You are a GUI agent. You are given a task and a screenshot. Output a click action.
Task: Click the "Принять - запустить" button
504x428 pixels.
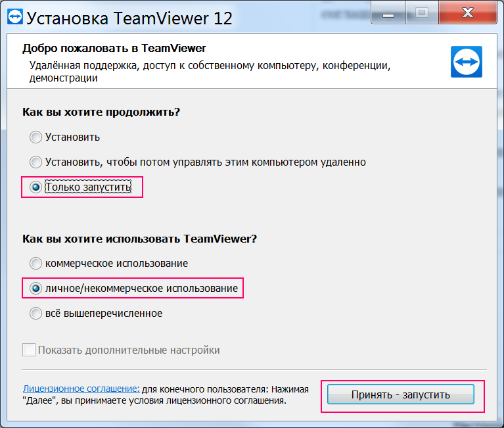400,394
